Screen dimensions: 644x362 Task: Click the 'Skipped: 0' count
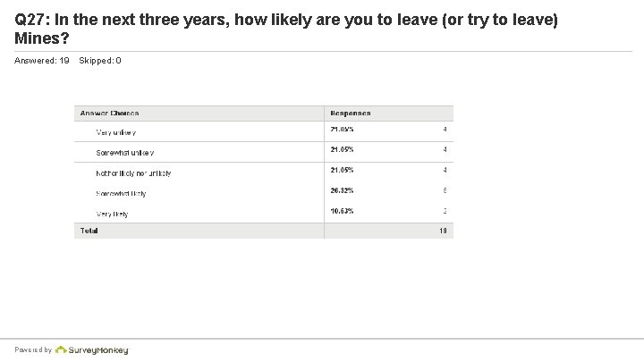click(x=100, y=61)
